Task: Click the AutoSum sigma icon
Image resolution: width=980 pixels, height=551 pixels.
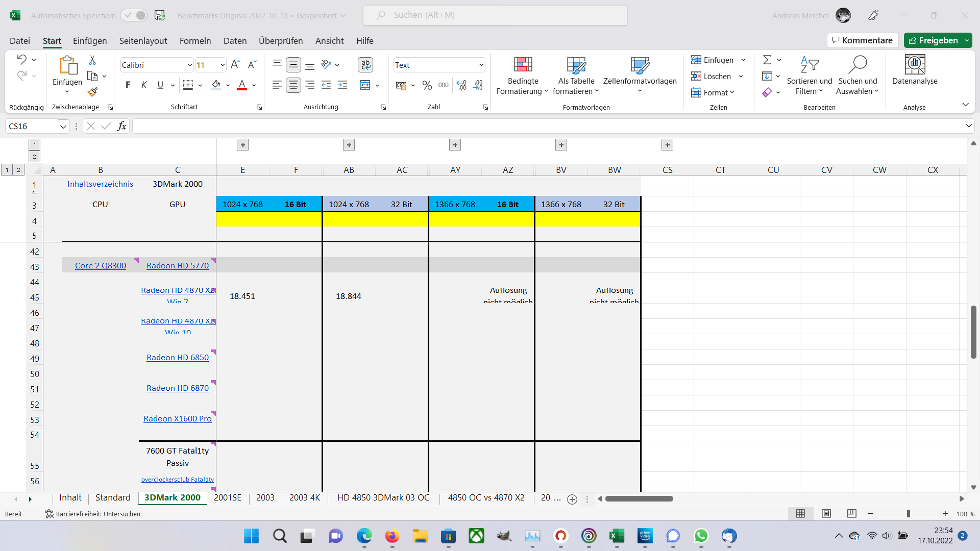Action: 767,60
